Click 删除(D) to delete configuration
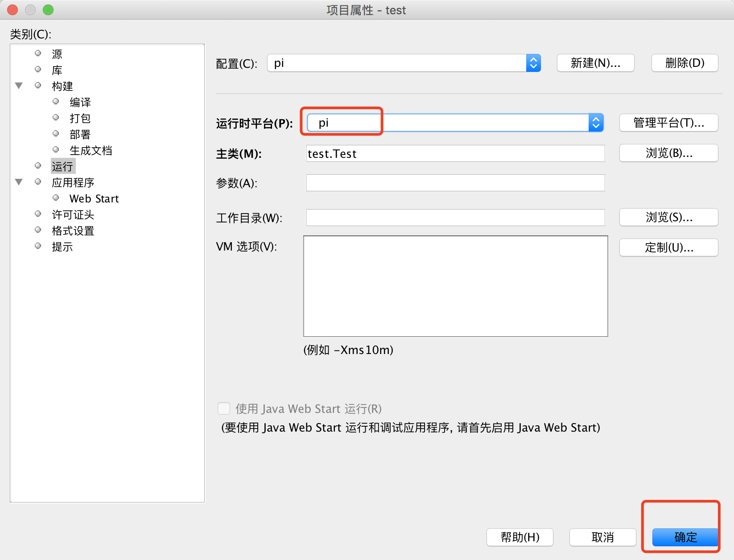Image resolution: width=734 pixels, height=560 pixels. click(685, 63)
